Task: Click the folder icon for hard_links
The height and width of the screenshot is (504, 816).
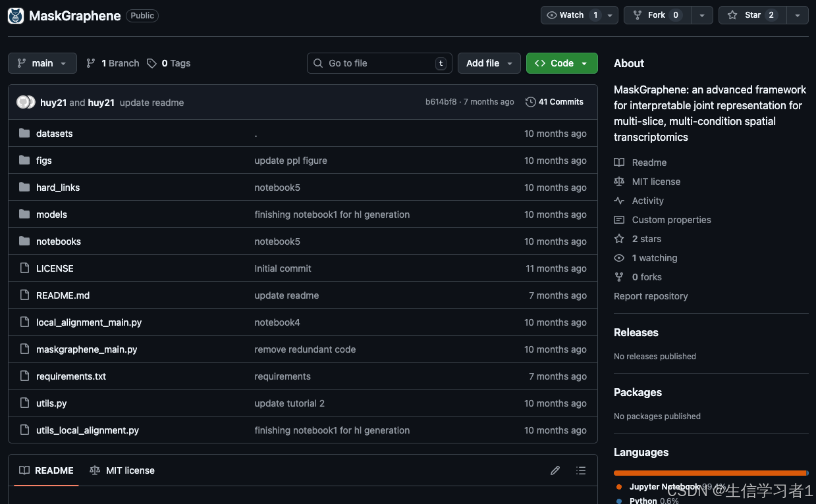Action: pos(24,188)
